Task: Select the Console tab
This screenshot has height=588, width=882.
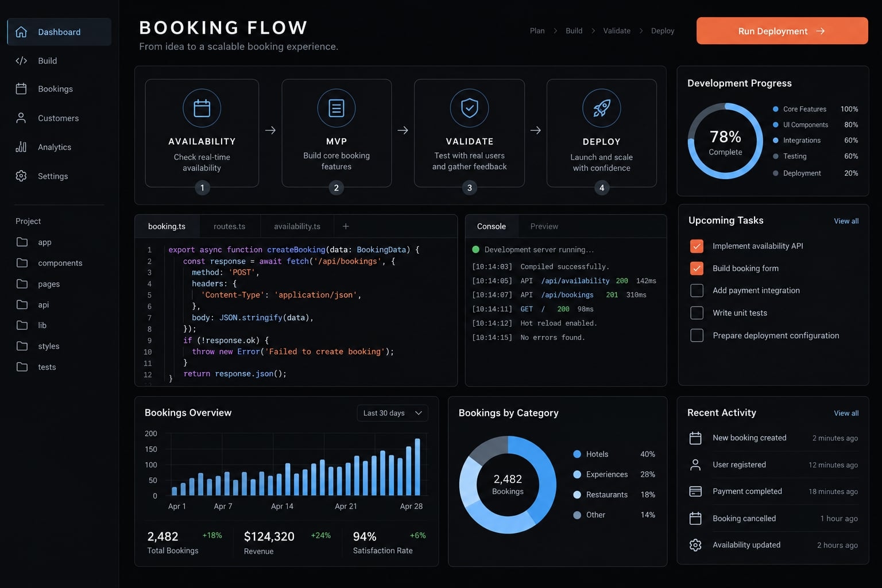Action: (492, 226)
